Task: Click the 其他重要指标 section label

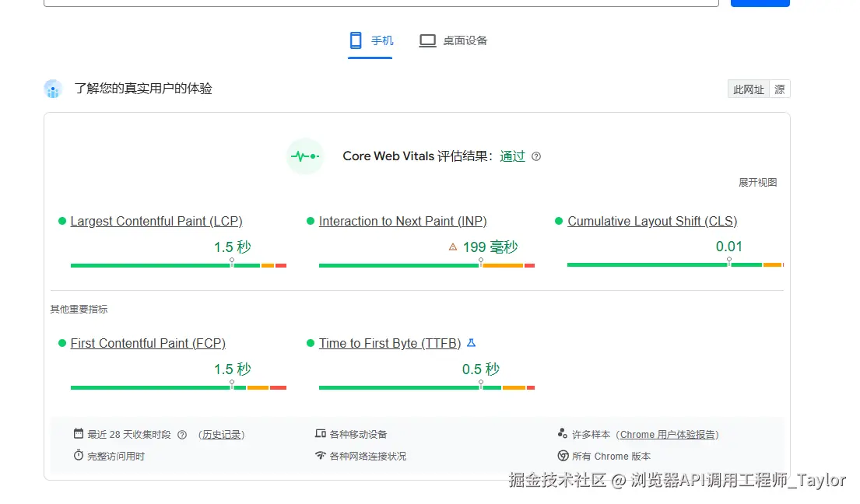Action: (x=79, y=310)
